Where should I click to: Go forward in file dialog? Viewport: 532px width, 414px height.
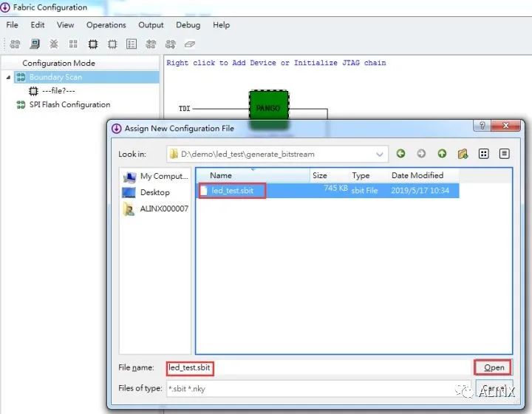coord(421,154)
